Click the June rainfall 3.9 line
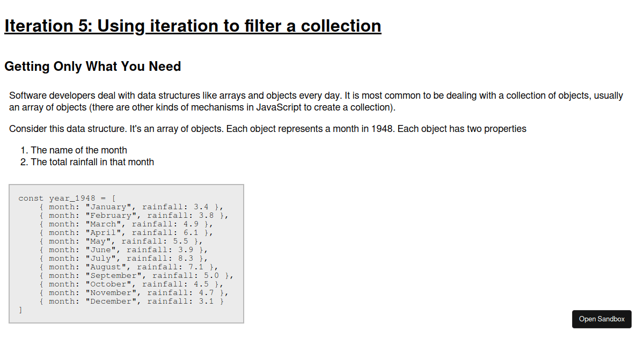644x338 pixels. coord(123,250)
